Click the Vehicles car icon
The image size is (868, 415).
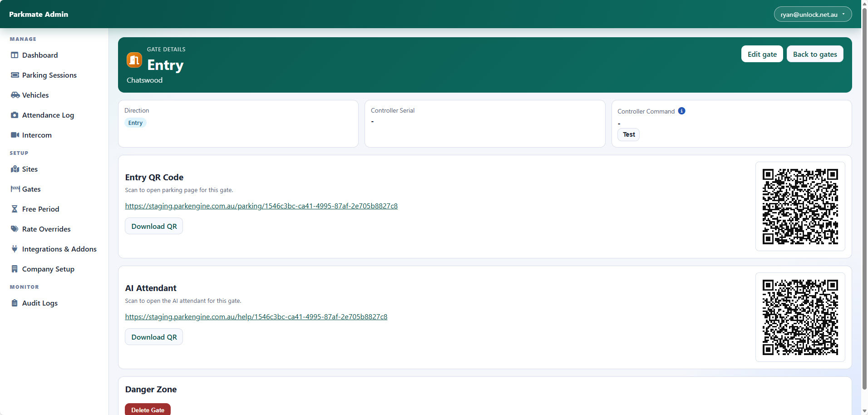[x=15, y=95]
